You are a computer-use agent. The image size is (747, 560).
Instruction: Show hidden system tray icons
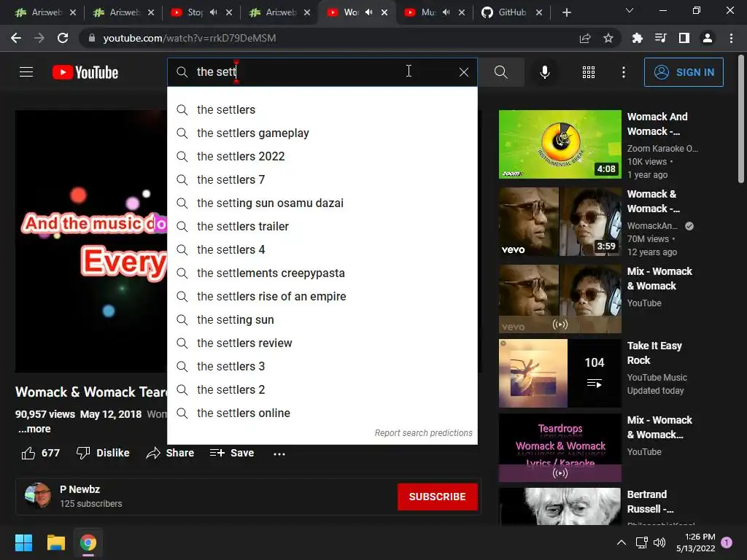pyautogui.click(x=622, y=542)
